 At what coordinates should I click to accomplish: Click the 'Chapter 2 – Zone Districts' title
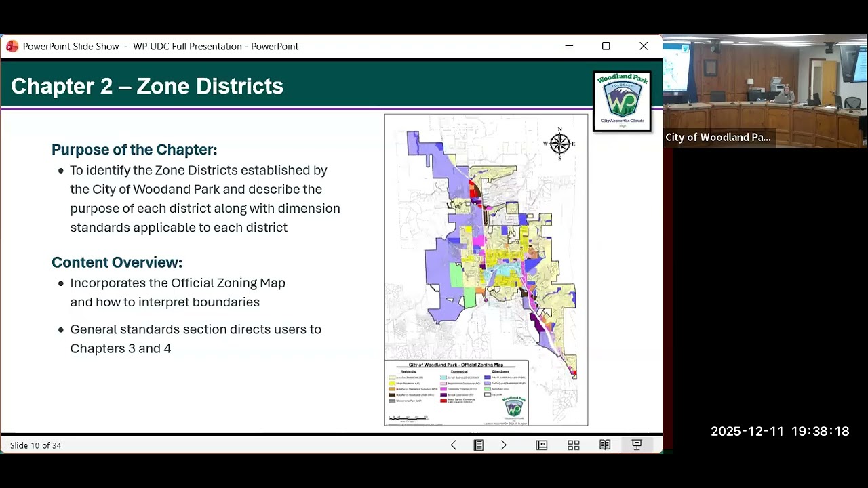point(147,86)
